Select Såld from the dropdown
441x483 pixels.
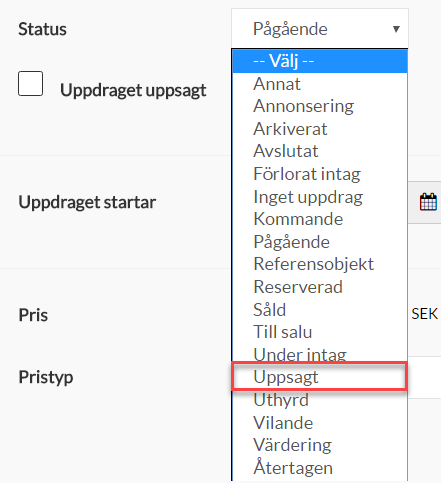coord(320,310)
